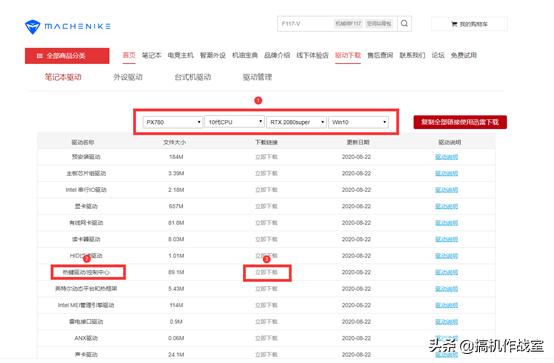Open 驱动说明 link in the 1.01M row
554x363 pixels.
[x=447, y=256]
